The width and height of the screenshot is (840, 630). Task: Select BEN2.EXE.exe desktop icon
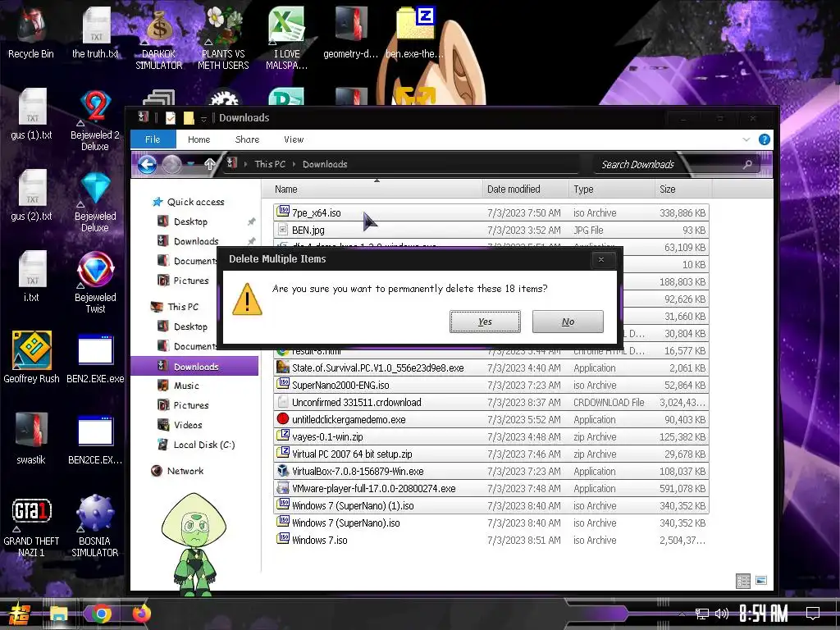pos(95,358)
